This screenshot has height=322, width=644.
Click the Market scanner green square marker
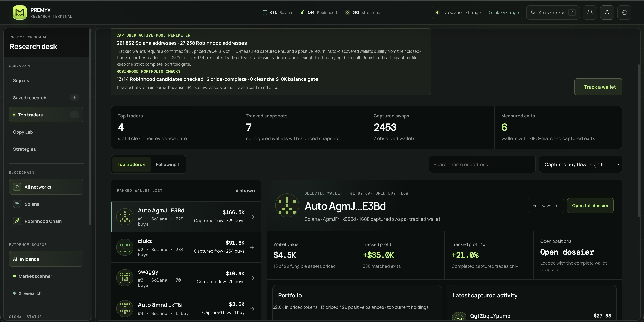pos(14,276)
